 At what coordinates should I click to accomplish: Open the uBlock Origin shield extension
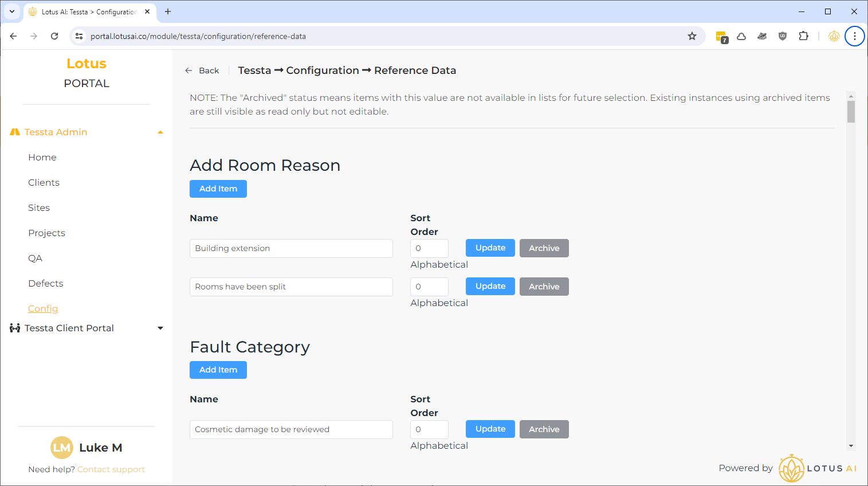coord(783,36)
